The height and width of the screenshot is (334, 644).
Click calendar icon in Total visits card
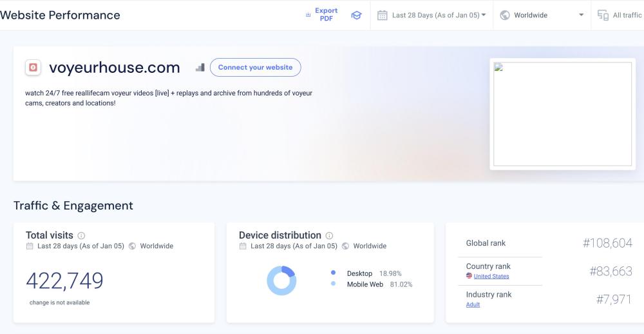[x=30, y=246]
